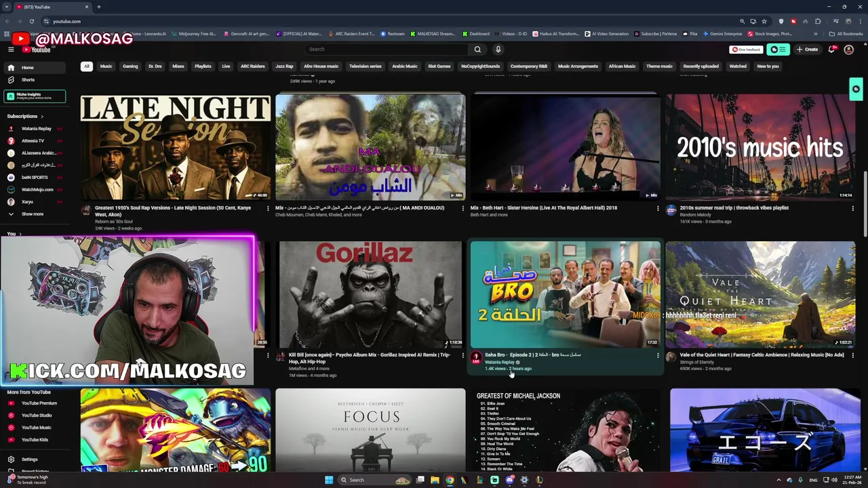Open YouTube Studio in the sidebar
868x488 pixels.
pos(34,415)
